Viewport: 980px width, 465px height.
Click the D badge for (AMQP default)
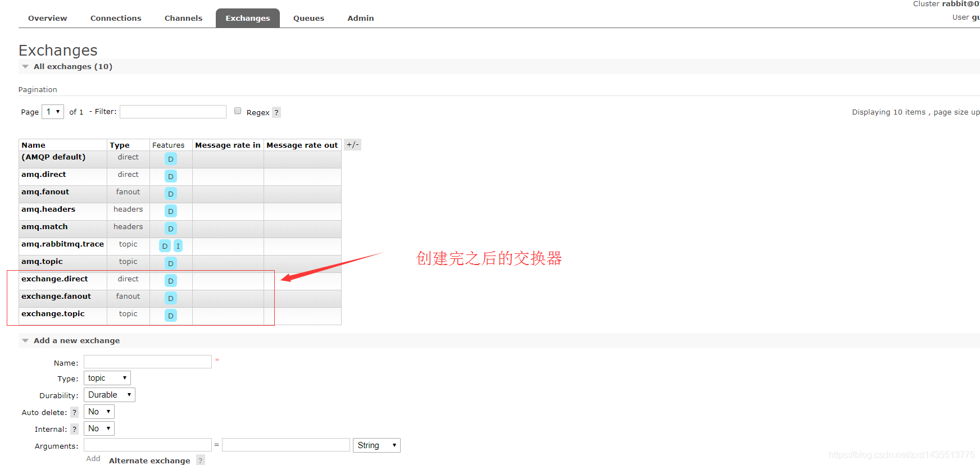click(171, 159)
